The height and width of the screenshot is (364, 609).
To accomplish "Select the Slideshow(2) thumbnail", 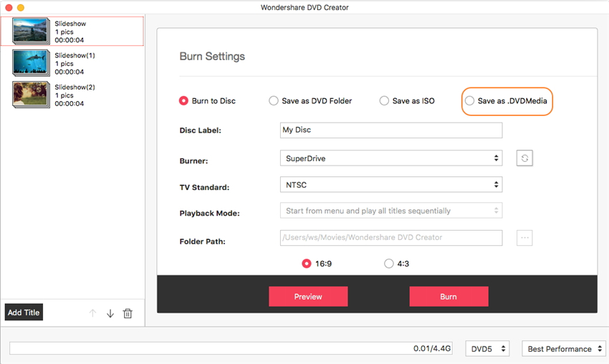I will point(31,95).
